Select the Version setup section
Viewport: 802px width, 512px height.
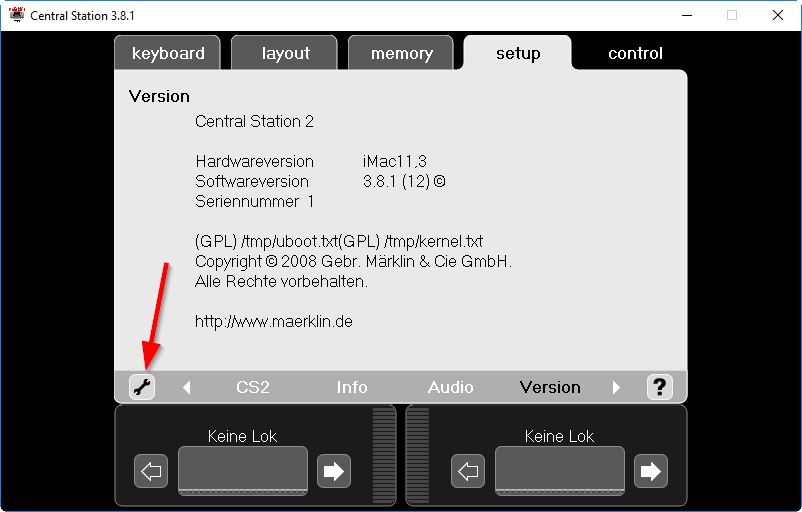tap(550, 387)
